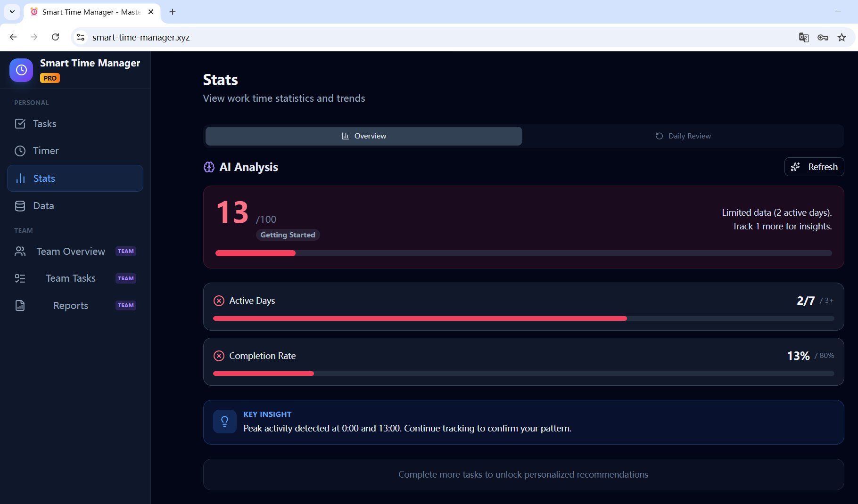This screenshot has width=858, height=504.
Task: Switch to the Overview tab
Action: 363,136
